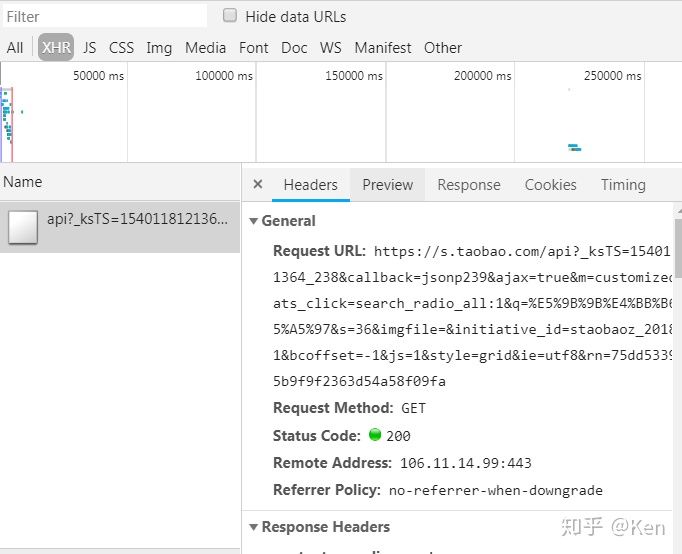Select the api?_ksTS request row
This screenshot has width=682, height=554.
[120, 227]
